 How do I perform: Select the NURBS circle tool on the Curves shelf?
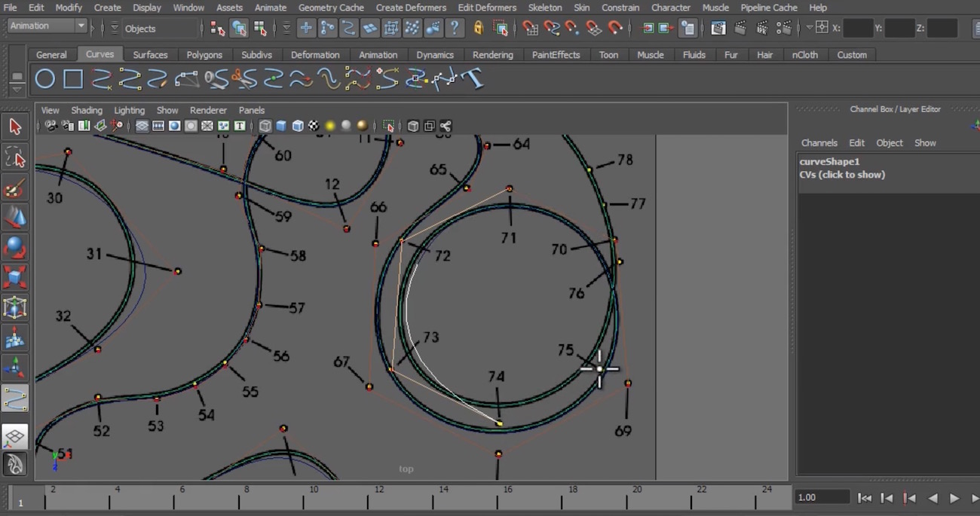(44, 78)
